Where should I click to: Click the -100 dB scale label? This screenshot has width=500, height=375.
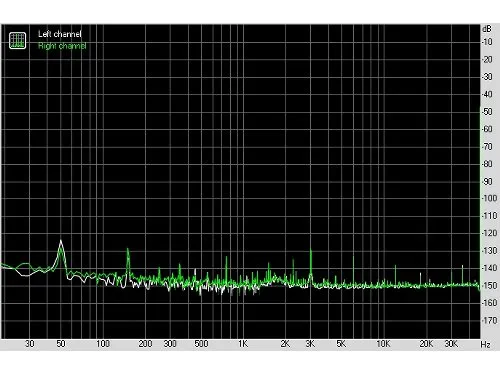[490, 198]
